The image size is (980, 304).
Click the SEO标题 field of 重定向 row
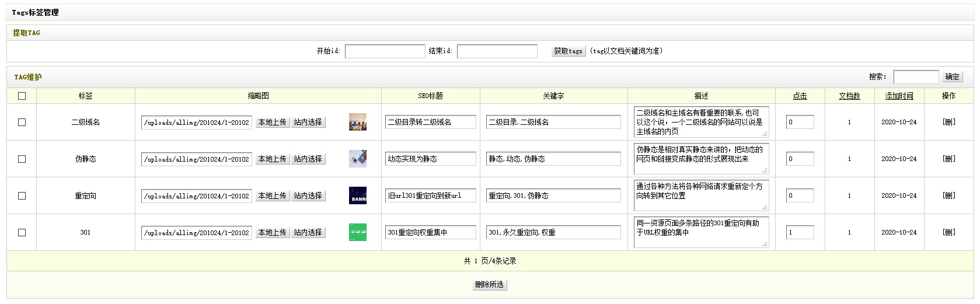(430, 195)
